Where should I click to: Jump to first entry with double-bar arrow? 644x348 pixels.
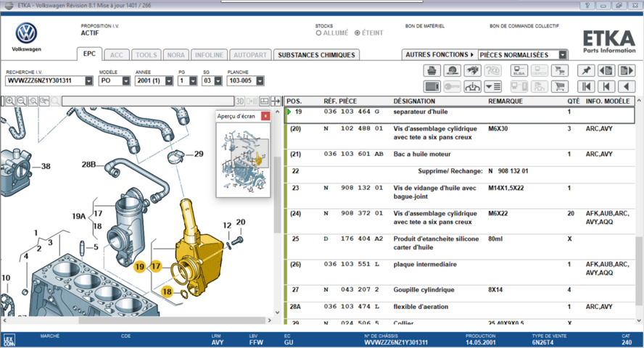[x=586, y=86]
